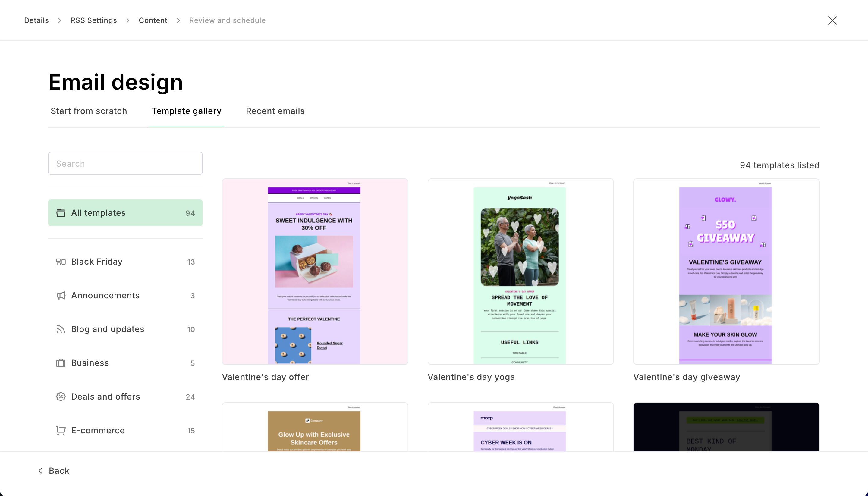Screen dimensions: 868x496
Task: Go to RSS Settings breadcrumb step
Action: [x=94, y=20]
